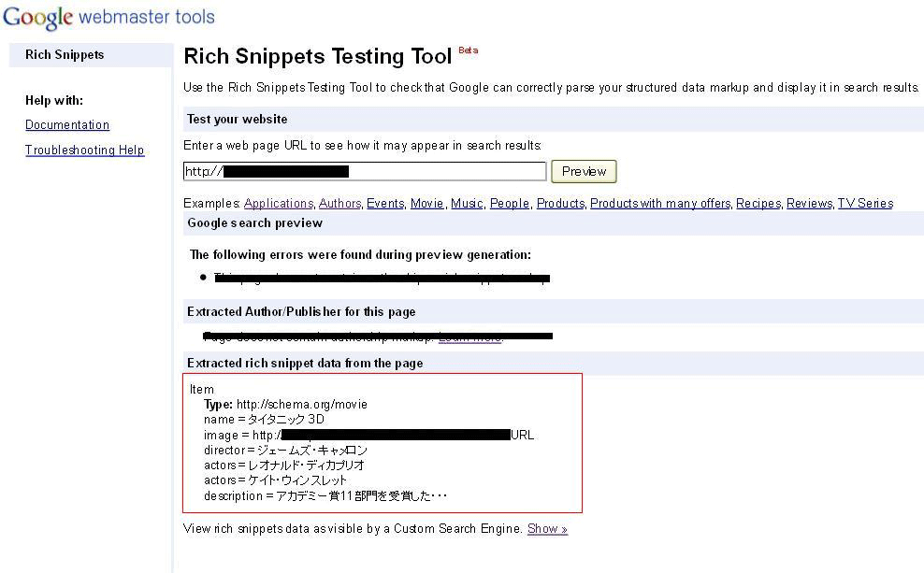Open the People example link

click(510, 203)
